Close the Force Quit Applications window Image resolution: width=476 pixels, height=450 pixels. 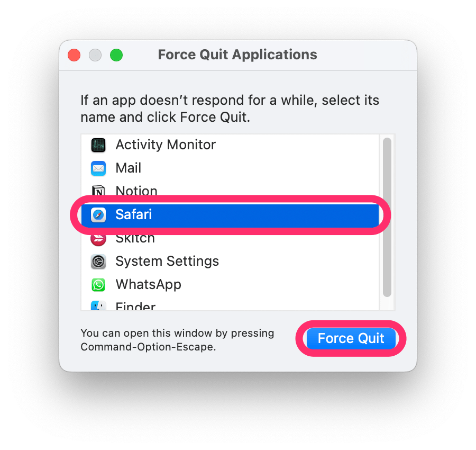coord(74,55)
